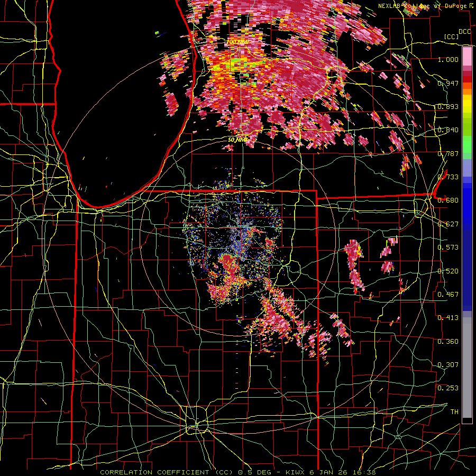
Task: Click the 0.467 scale value
Action: click(448, 295)
